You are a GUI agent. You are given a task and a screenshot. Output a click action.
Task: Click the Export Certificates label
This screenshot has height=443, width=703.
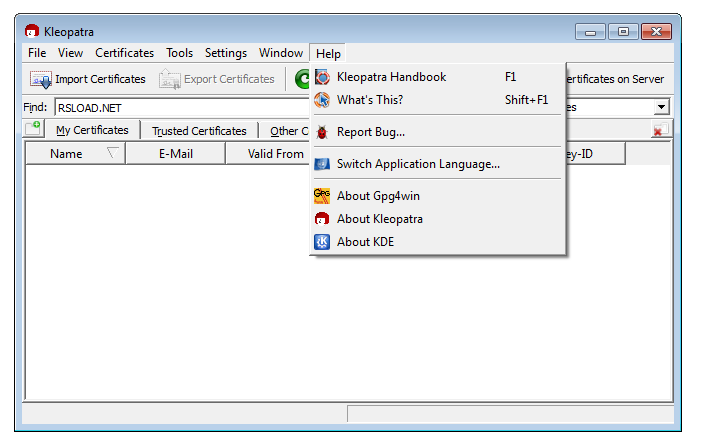pyautogui.click(x=229, y=79)
